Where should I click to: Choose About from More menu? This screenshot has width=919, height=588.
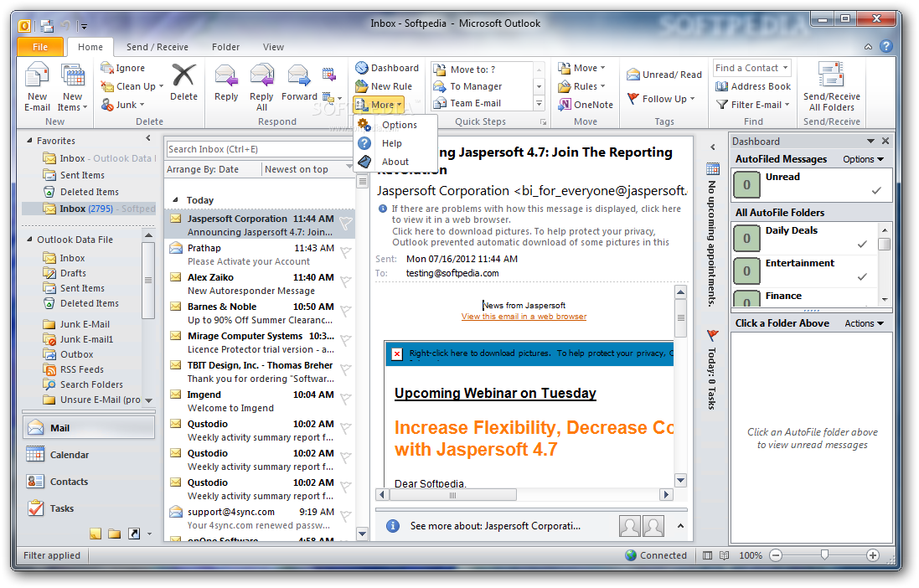point(396,162)
